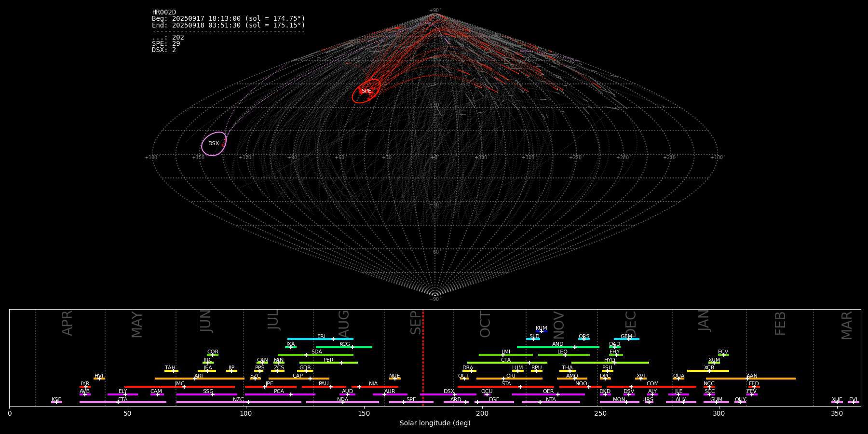The image size is (868, 434).
Task: Click the +90° label atop the sky map
Action: 435,10
